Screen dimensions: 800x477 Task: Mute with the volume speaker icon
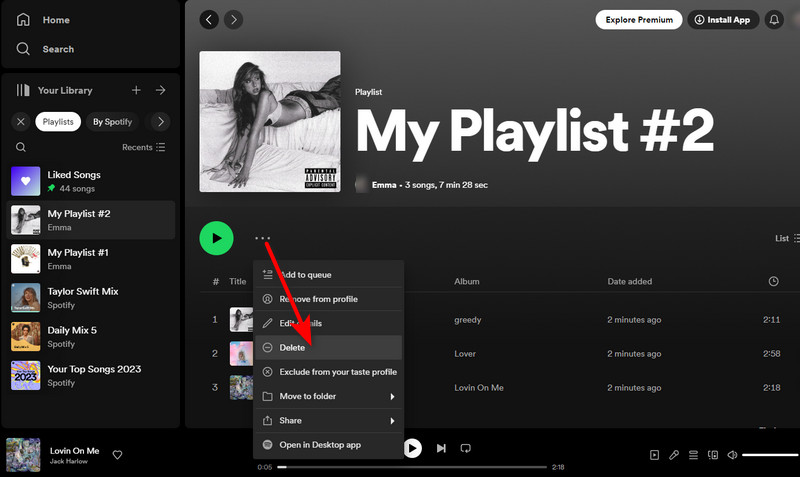tap(732, 455)
